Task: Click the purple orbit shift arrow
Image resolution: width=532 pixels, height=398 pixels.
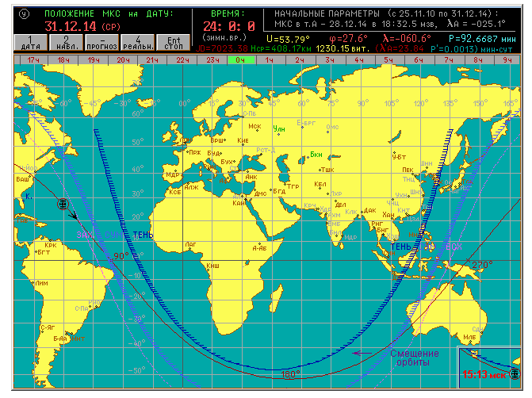Action: tap(362, 354)
